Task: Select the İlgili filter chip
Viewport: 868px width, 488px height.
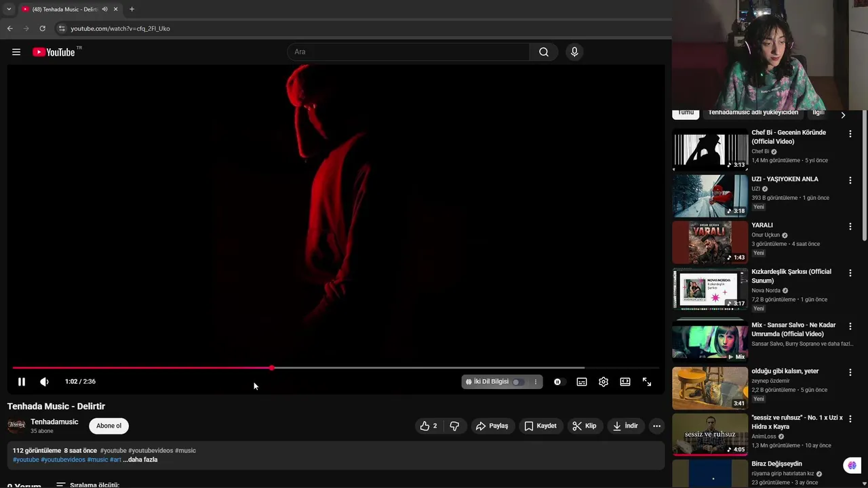Action: (x=818, y=113)
